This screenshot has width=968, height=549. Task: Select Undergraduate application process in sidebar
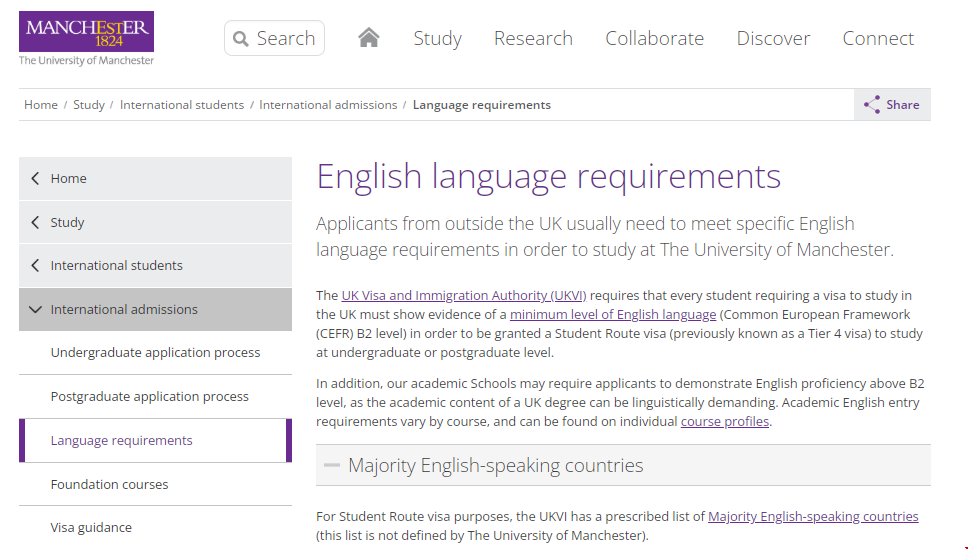pyautogui.click(x=155, y=352)
